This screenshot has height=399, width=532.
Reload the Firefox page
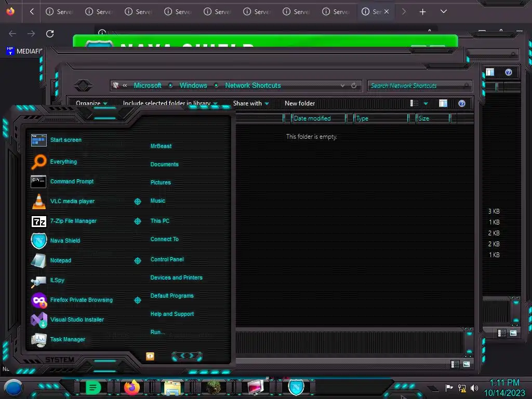click(x=50, y=34)
